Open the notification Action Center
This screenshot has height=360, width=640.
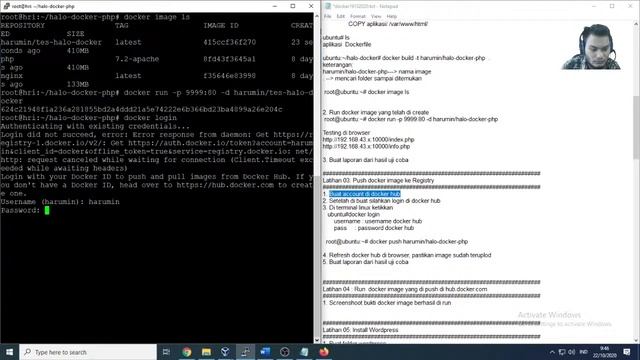pyautogui.click(x=627, y=352)
